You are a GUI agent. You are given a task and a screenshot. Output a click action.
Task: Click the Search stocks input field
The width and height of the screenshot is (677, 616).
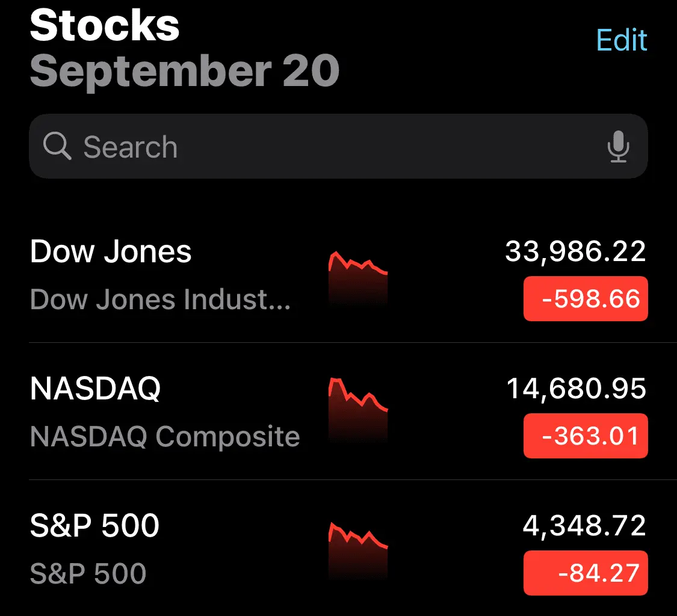337,147
